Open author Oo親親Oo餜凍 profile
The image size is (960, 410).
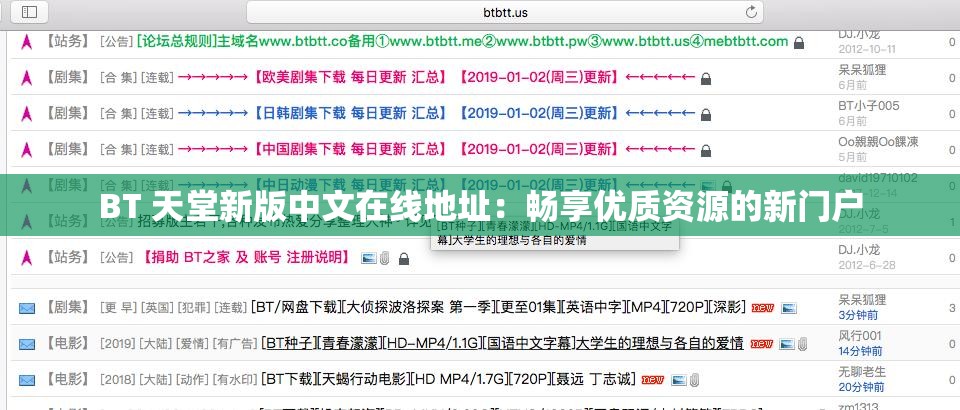(x=879, y=142)
